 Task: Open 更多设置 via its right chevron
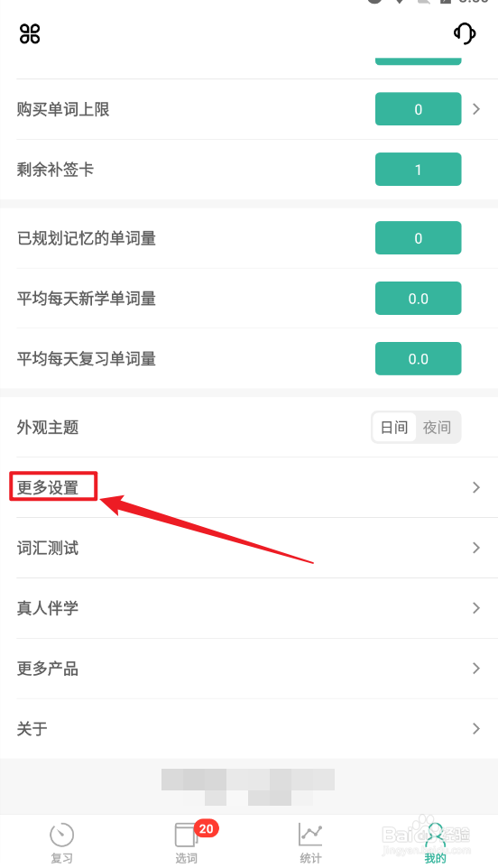(475, 487)
